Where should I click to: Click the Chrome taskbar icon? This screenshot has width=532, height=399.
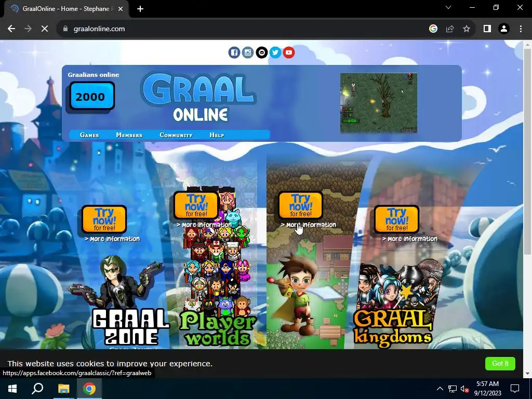tap(89, 389)
